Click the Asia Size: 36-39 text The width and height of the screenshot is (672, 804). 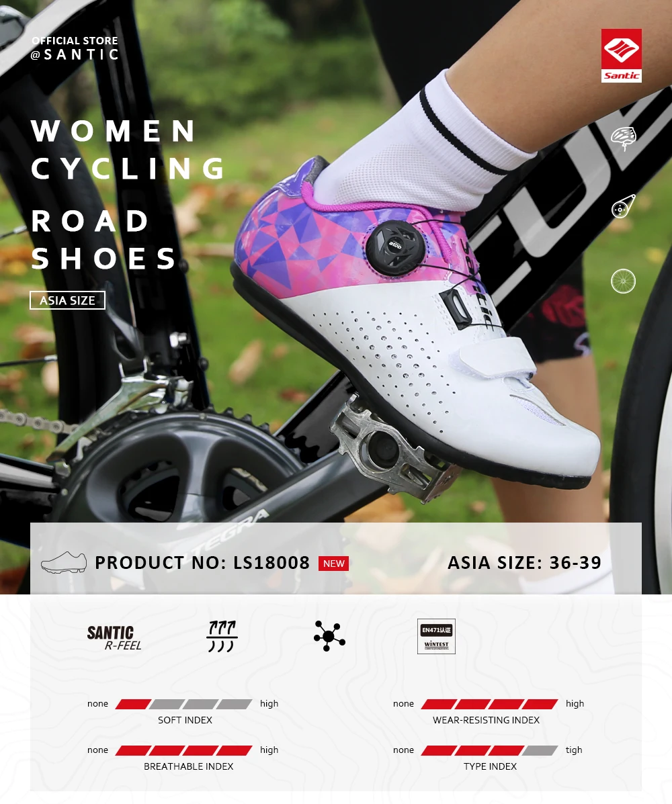524,563
